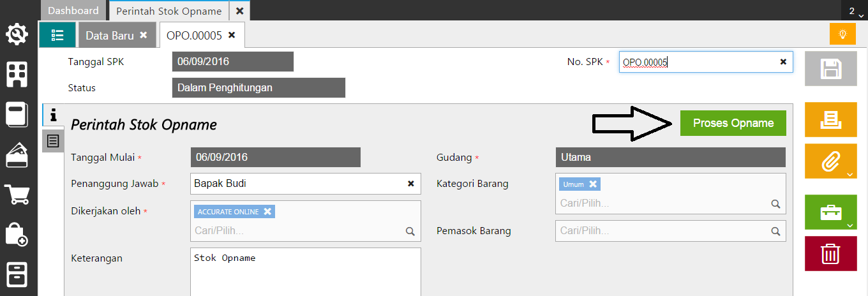Open the paperclip attachment menu
Screen dimensions: 868x296
[x=830, y=161]
